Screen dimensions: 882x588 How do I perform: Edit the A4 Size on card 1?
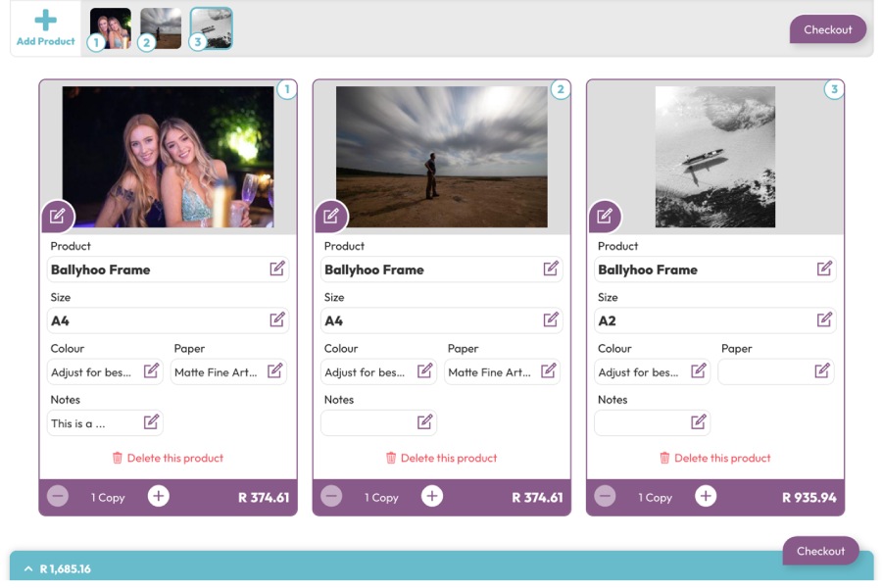click(x=277, y=319)
